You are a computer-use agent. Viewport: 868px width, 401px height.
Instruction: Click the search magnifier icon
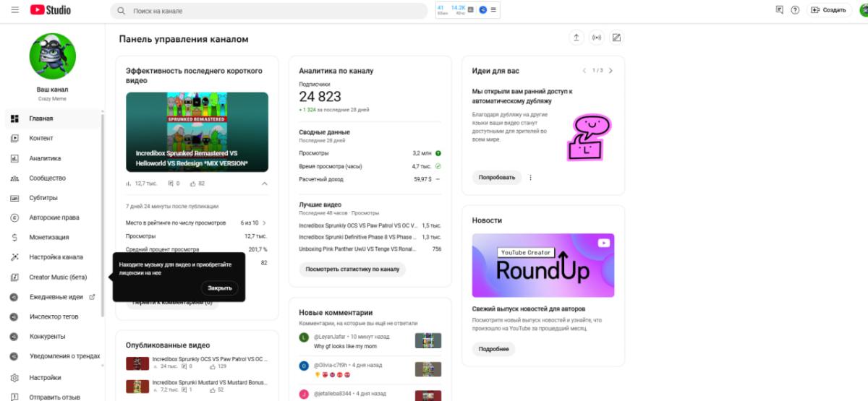(120, 11)
